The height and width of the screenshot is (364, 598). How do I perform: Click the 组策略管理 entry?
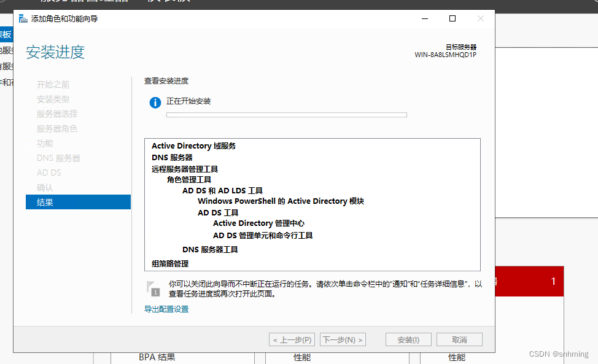click(170, 264)
